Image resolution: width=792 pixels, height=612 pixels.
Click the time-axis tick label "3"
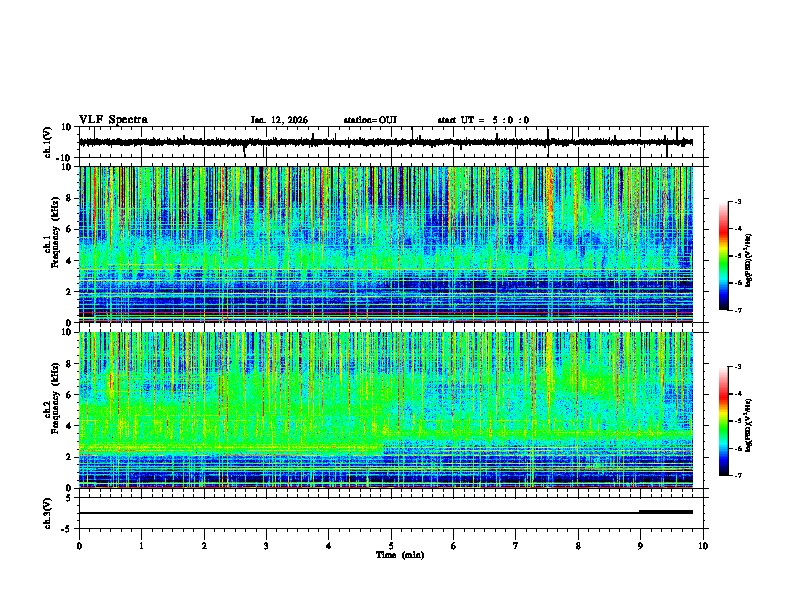[x=266, y=546]
